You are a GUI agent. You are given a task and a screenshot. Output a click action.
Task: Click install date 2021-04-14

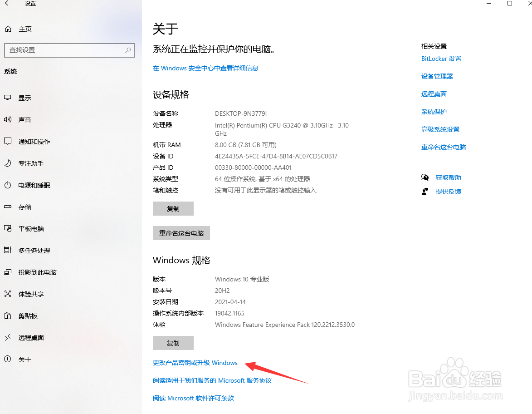[230, 302]
